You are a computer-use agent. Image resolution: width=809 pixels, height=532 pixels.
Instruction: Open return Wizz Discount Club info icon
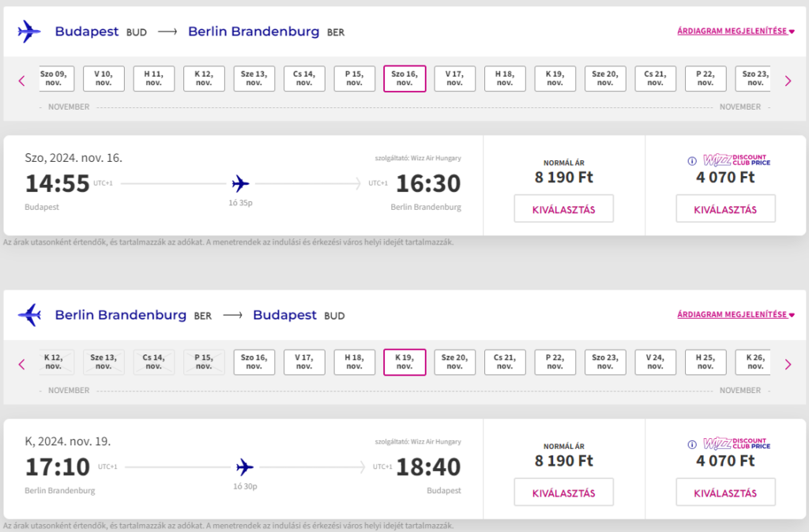tap(692, 444)
